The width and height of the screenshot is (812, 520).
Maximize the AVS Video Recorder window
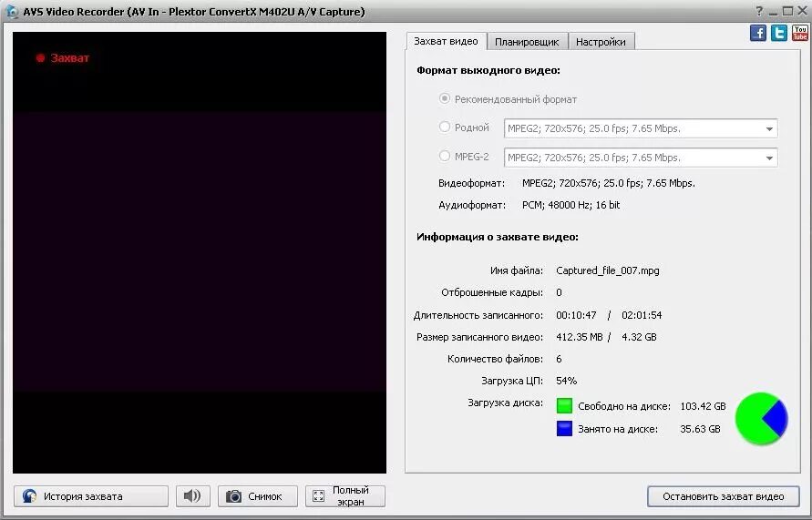(x=787, y=11)
